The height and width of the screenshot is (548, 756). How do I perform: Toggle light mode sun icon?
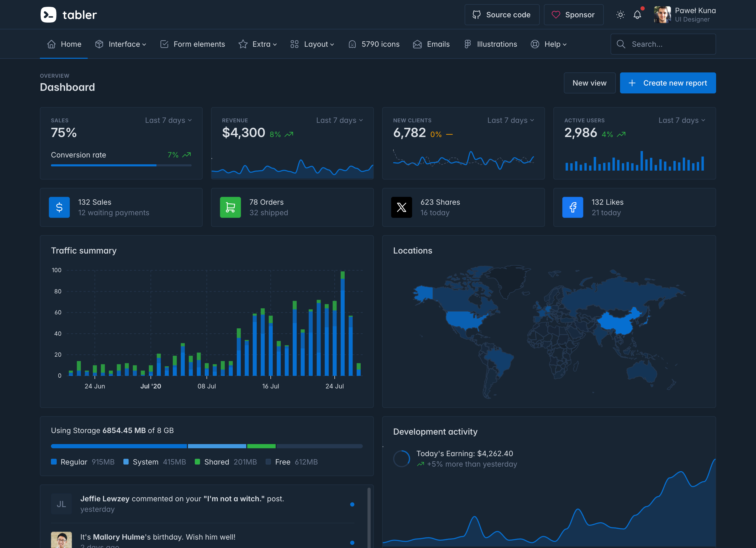click(620, 15)
